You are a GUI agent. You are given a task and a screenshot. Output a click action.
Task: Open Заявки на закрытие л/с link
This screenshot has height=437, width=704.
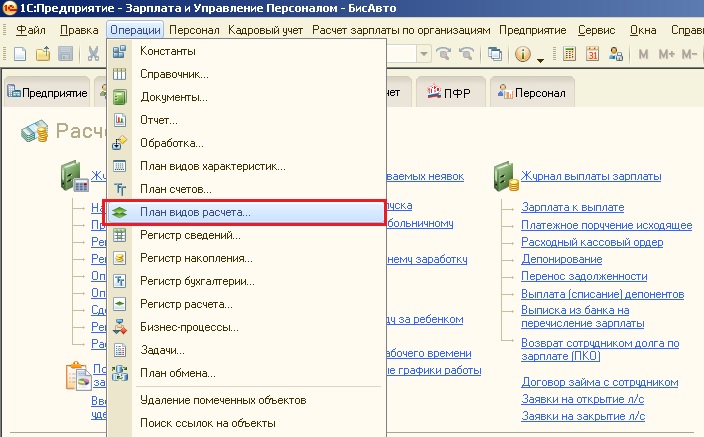click(583, 416)
